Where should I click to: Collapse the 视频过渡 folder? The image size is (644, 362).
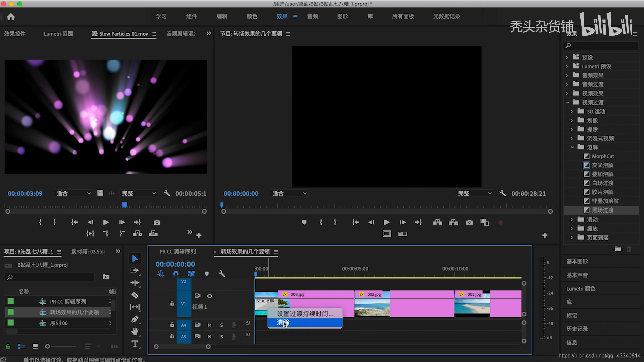pos(567,102)
